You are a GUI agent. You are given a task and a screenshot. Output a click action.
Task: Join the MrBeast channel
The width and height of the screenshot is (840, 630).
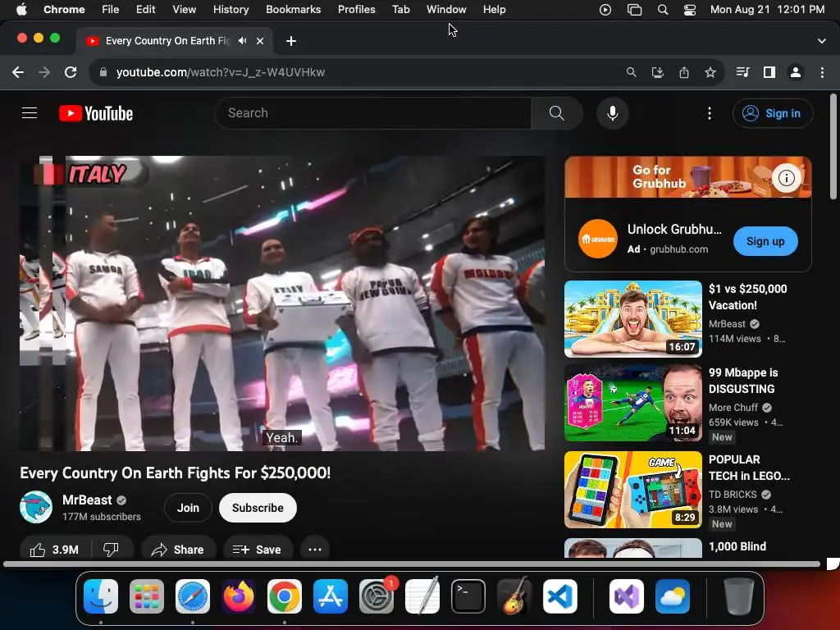[188, 508]
